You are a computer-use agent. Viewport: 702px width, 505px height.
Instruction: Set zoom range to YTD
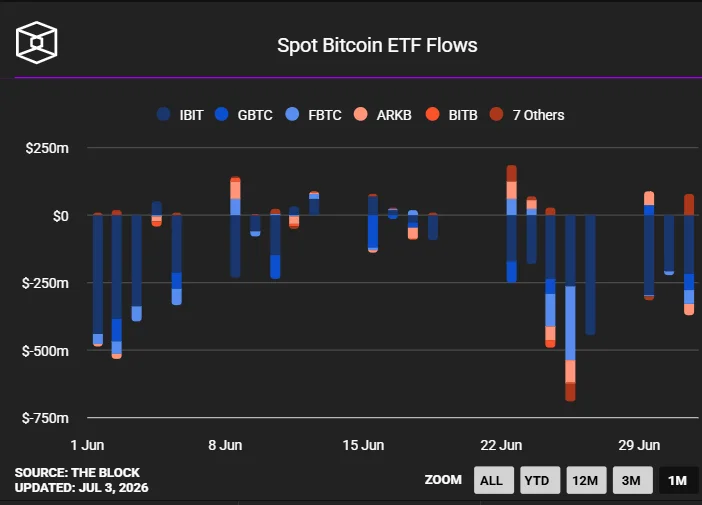pyautogui.click(x=540, y=480)
